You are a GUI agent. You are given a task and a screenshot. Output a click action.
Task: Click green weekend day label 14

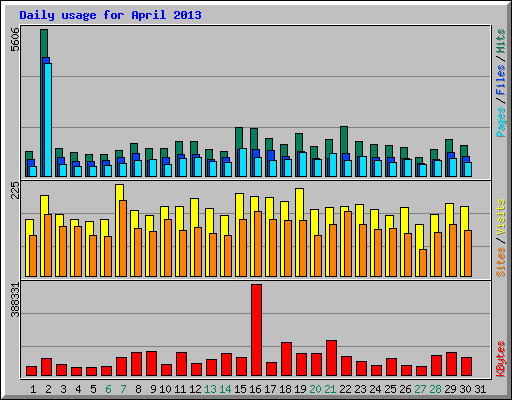click(x=225, y=389)
